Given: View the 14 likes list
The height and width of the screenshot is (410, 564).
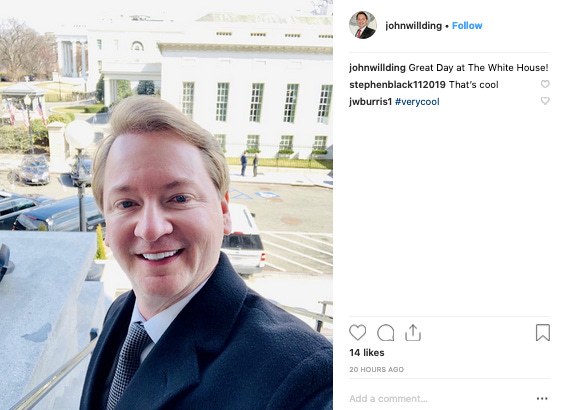Looking at the screenshot, I should click(367, 353).
